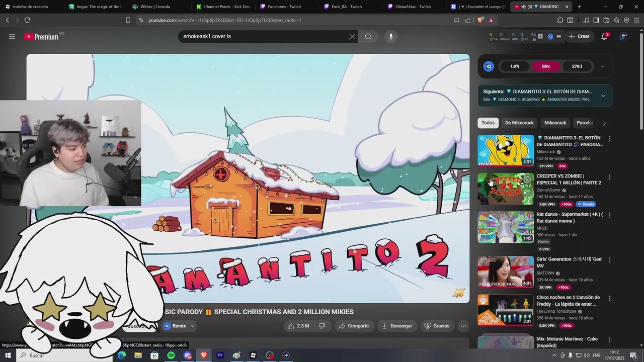Viewport: 644px width, 362px height.
Task: Click the Descargar button
Action: (x=396, y=326)
